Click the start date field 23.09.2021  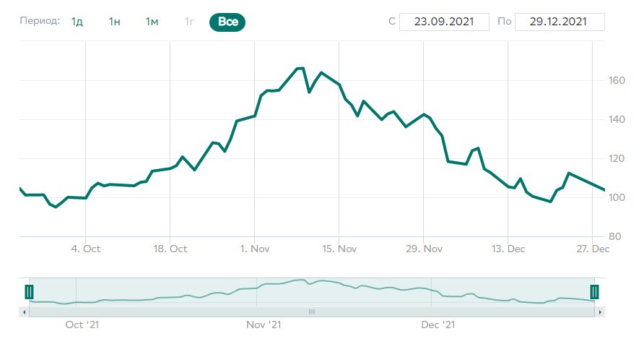pyautogui.click(x=444, y=22)
